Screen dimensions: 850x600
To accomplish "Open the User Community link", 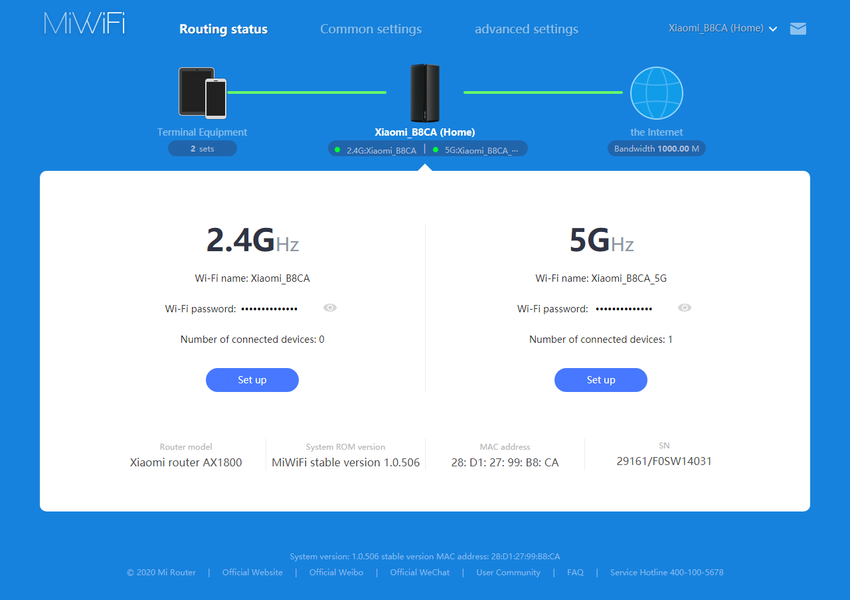I will click(x=508, y=573).
